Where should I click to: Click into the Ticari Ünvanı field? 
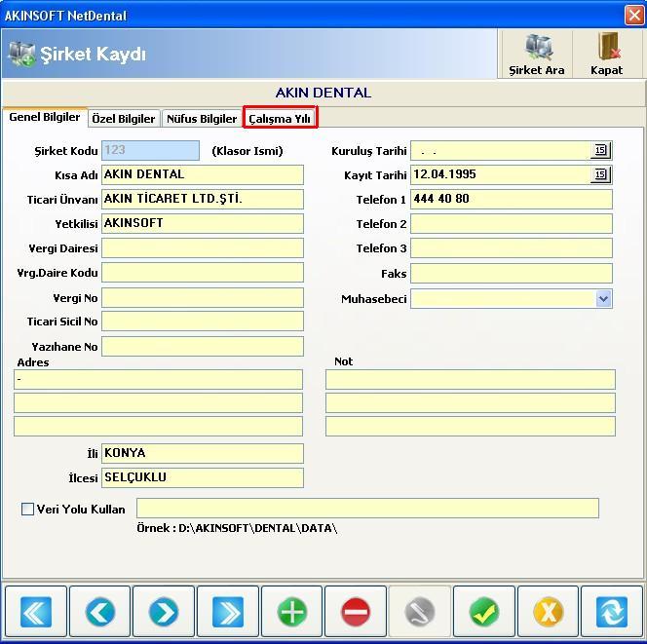click(203, 199)
